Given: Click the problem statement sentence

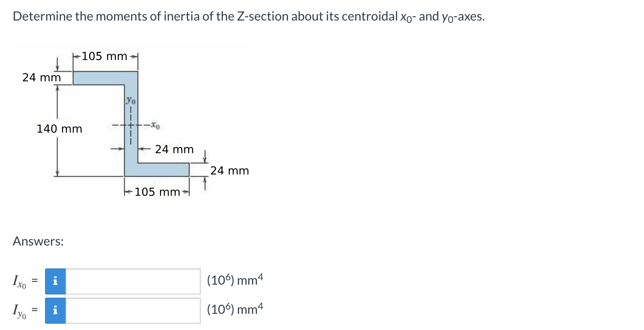Looking at the screenshot, I should tap(249, 17).
